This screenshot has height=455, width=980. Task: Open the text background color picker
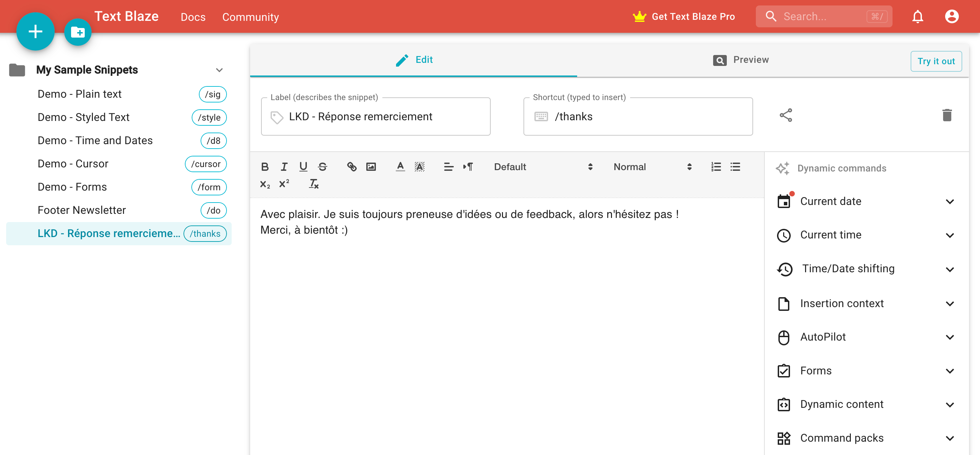(x=419, y=167)
